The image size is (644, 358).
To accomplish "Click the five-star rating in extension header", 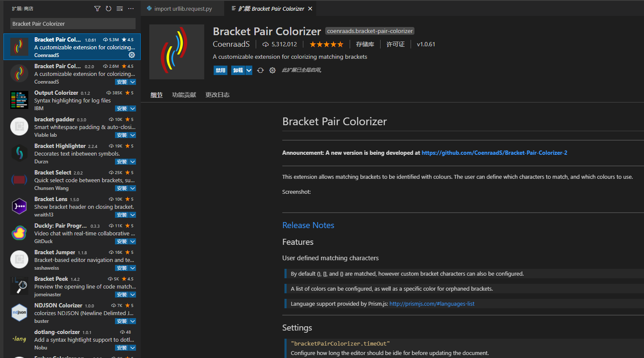I will coord(327,44).
